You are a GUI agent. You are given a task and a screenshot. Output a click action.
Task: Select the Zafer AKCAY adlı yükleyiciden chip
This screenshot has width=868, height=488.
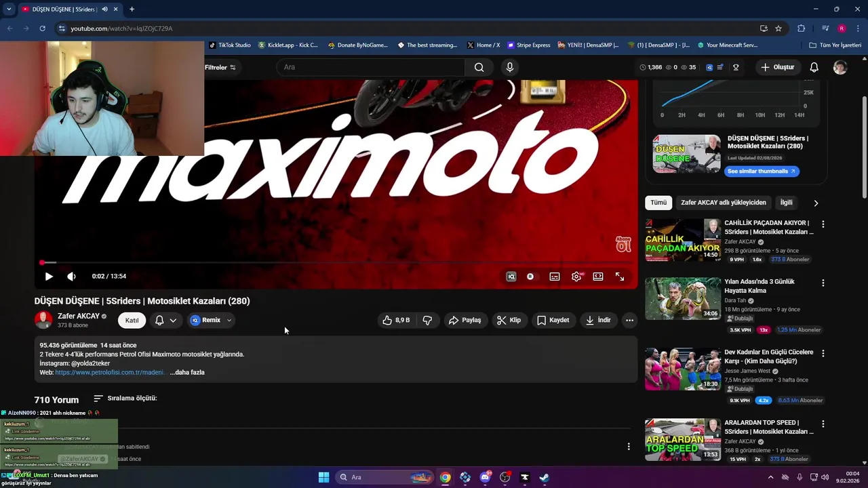(x=724, y=203)
